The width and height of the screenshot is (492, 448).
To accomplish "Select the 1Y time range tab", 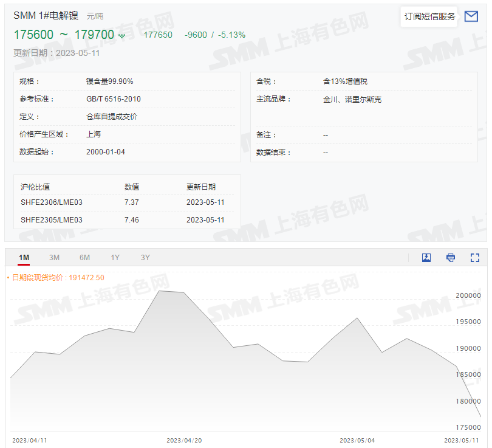I will coord(115,258).
